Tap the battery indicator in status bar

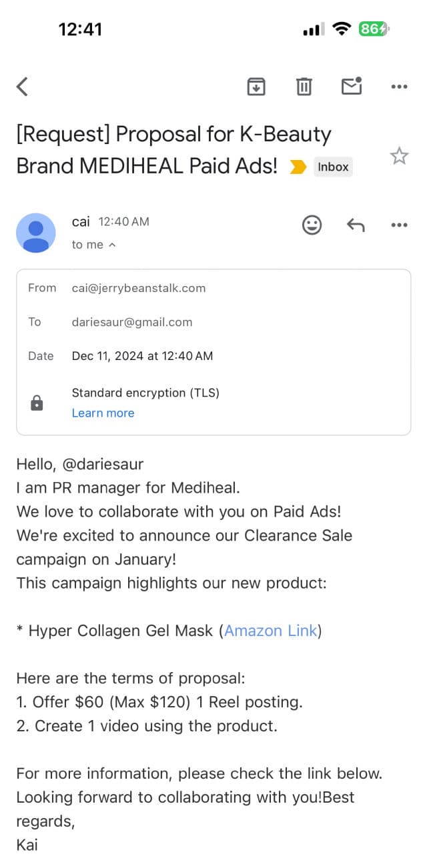[x=374, y=29]
